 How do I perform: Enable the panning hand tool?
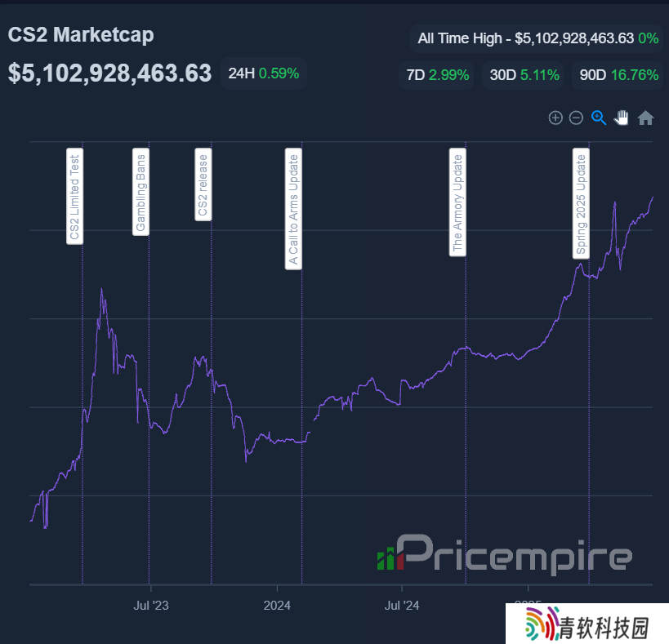tap(622, 118)
